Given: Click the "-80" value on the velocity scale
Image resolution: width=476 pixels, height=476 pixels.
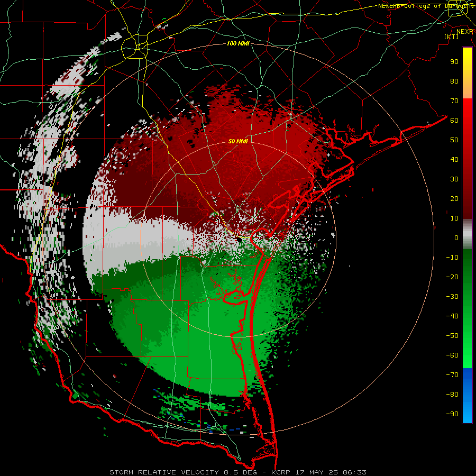Looking at the screenshot, I should point(452,395).
